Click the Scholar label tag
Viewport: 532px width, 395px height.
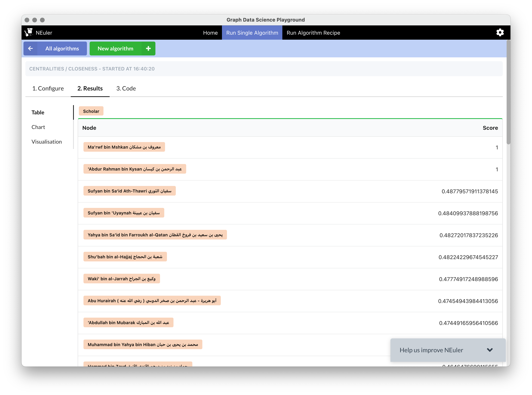91,111
